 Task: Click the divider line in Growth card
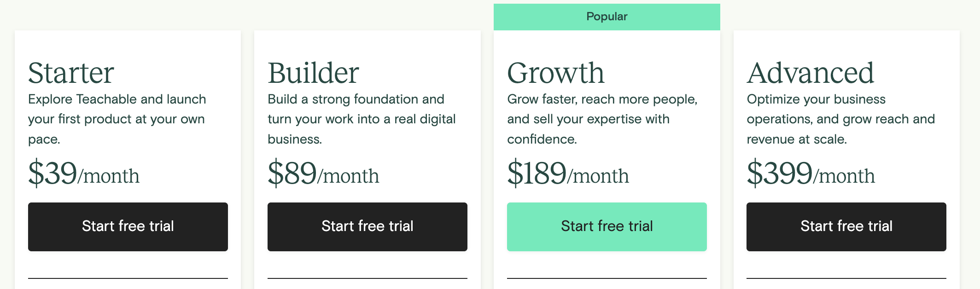coord(607,278)
